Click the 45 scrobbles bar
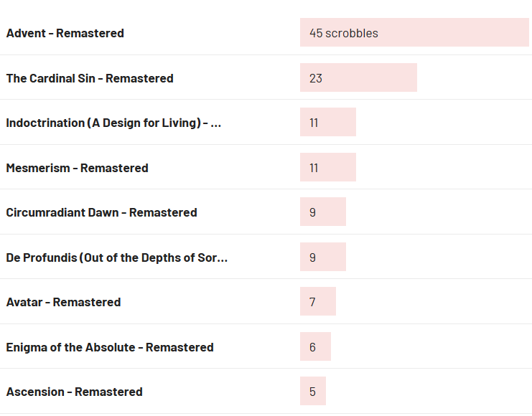Screen dimensions: 532x416 click(414, 32)
